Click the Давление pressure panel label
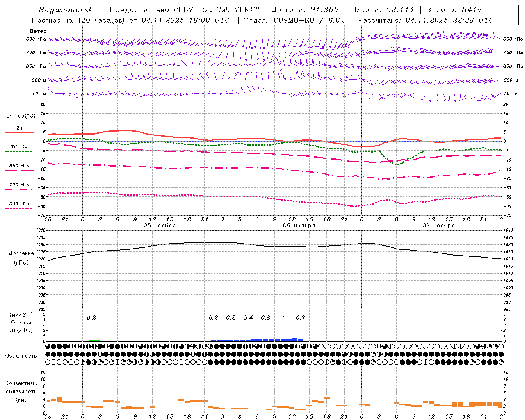This screenshot has width=525, height=420. click(21, 253)
